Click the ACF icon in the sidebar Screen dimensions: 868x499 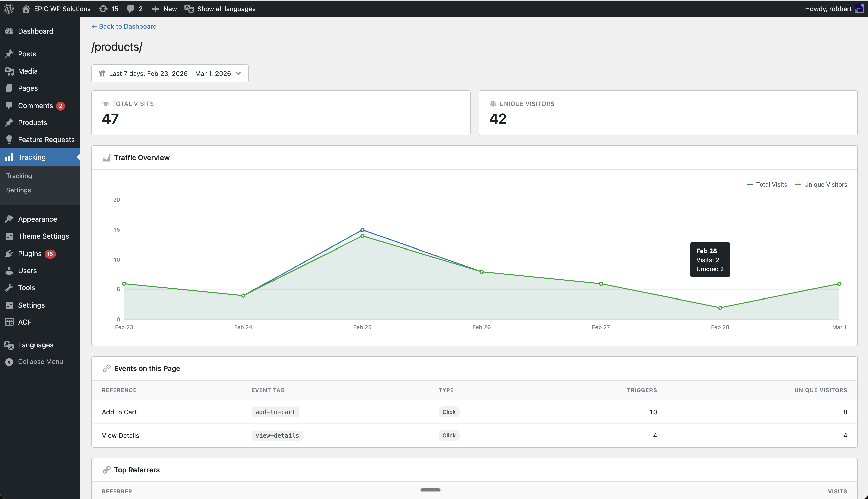(10, 322)
